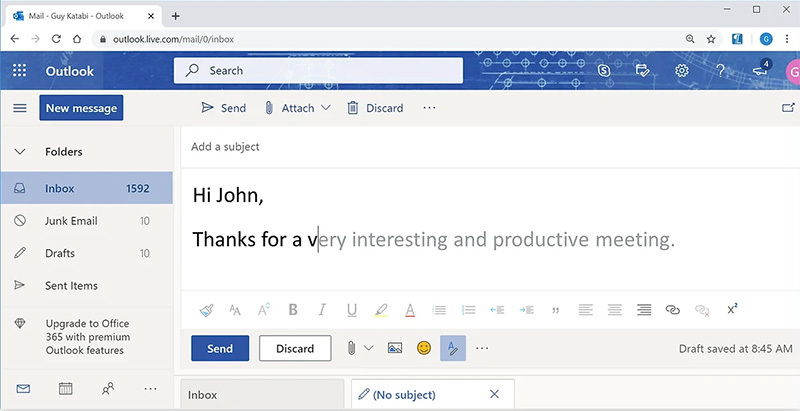This screenshot has height=411, width=800.
Task: Toggle the formatting options pen button
Action: [x=452, y=349]
